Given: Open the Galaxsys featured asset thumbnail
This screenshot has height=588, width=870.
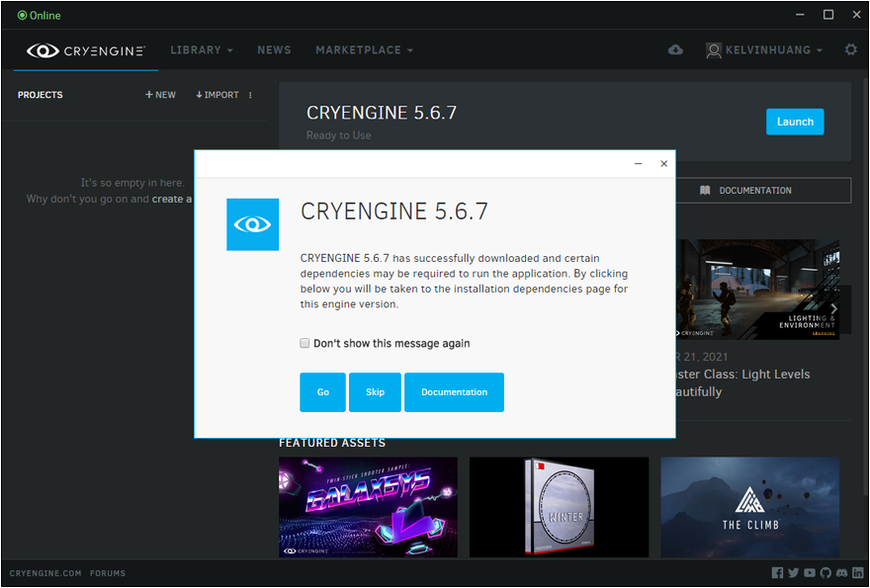Looking at the screenshot, I should (369, 507).
